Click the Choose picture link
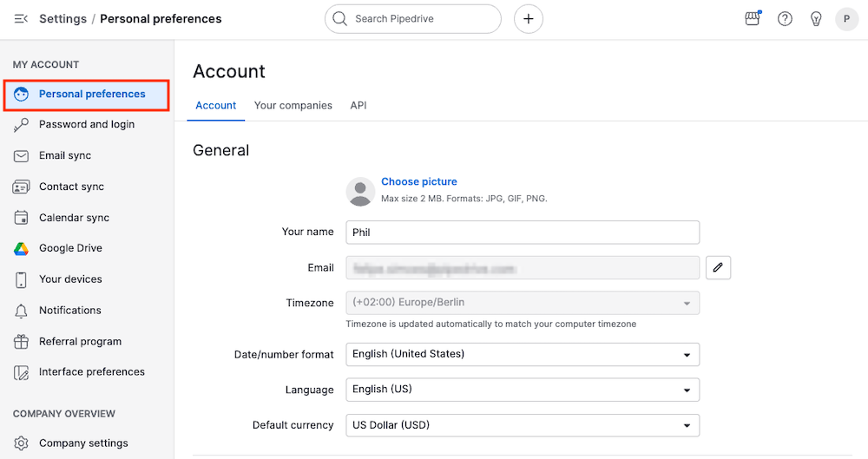The width and height of the screenshot is (868, 459). coord(419,181)
